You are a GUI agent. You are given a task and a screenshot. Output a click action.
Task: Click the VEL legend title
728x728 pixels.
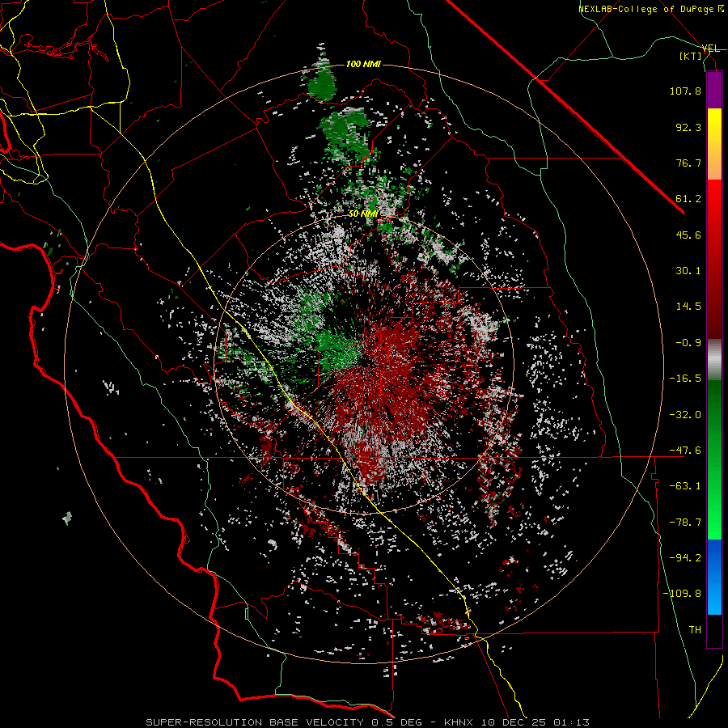coord(710,49)
